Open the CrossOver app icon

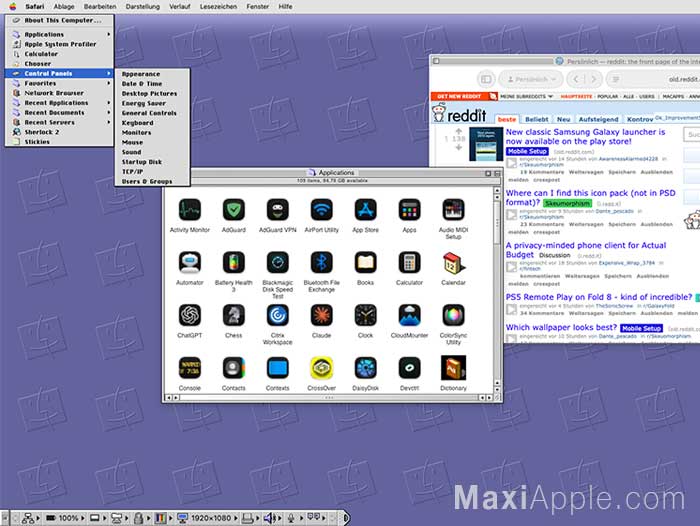coord(321,368)
